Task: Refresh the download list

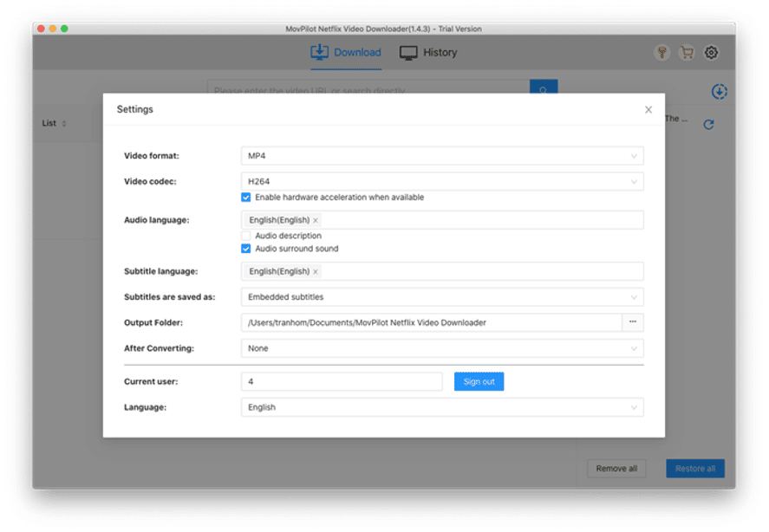Action: [x=708, y=124]
